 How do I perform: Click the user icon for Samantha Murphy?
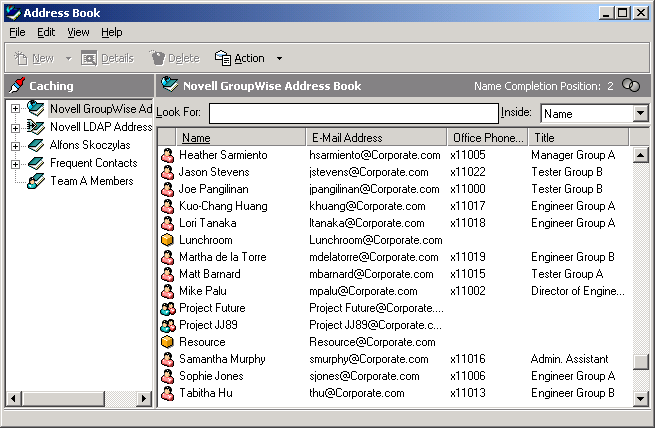click(168, 359)
